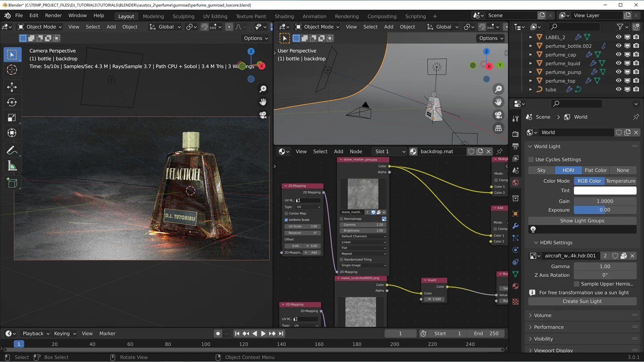Activate the Annotate pencil tool
This screenshot has width=644, height=362.
tap(12, 150)
